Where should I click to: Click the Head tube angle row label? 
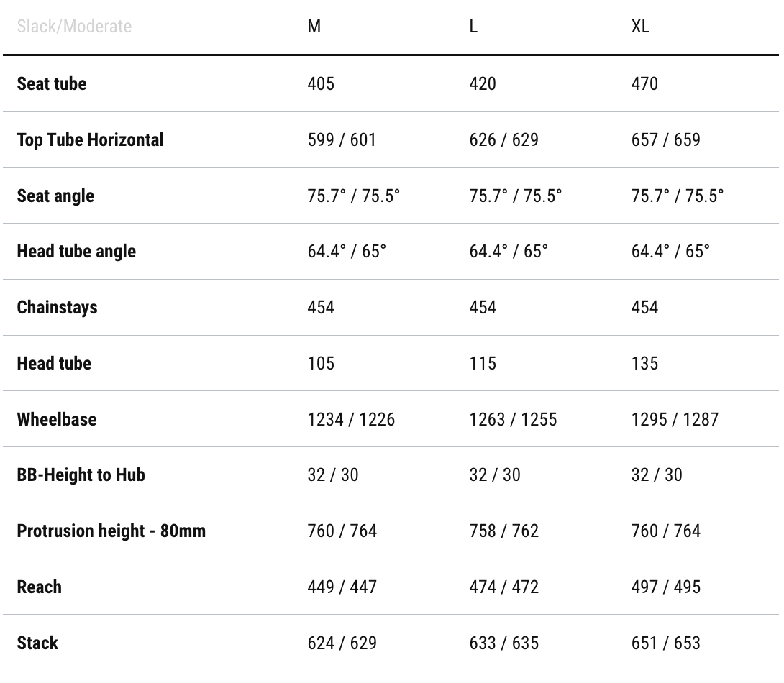pyautogui.click(x=76, y=251)
